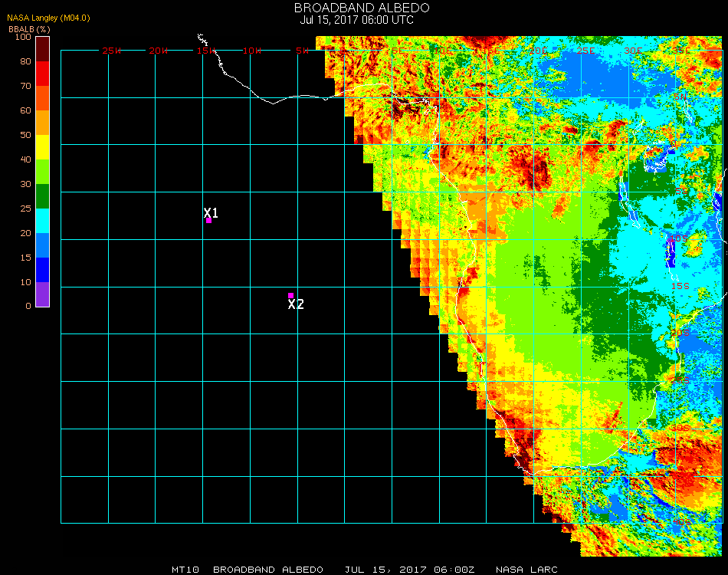Select the dark blue 10-15 legend swatch
Viewport: 728px width, 575px height.
42,270
